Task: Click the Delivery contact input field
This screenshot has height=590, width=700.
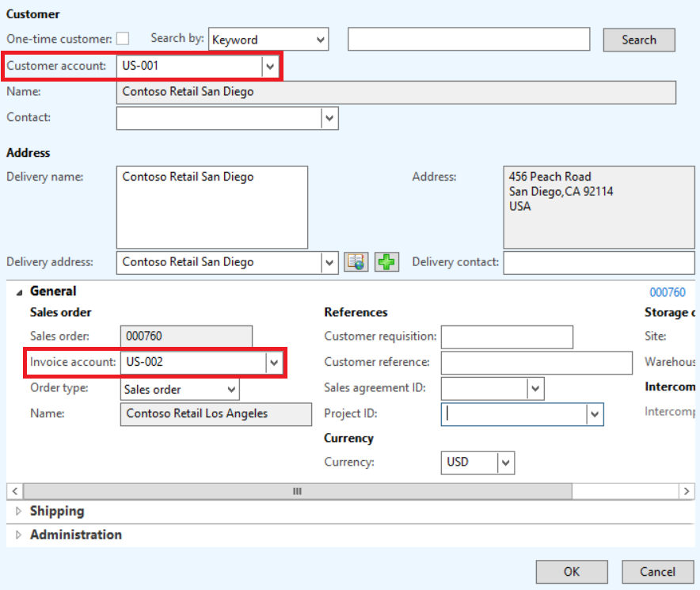Action: click(x=599, y=262)
